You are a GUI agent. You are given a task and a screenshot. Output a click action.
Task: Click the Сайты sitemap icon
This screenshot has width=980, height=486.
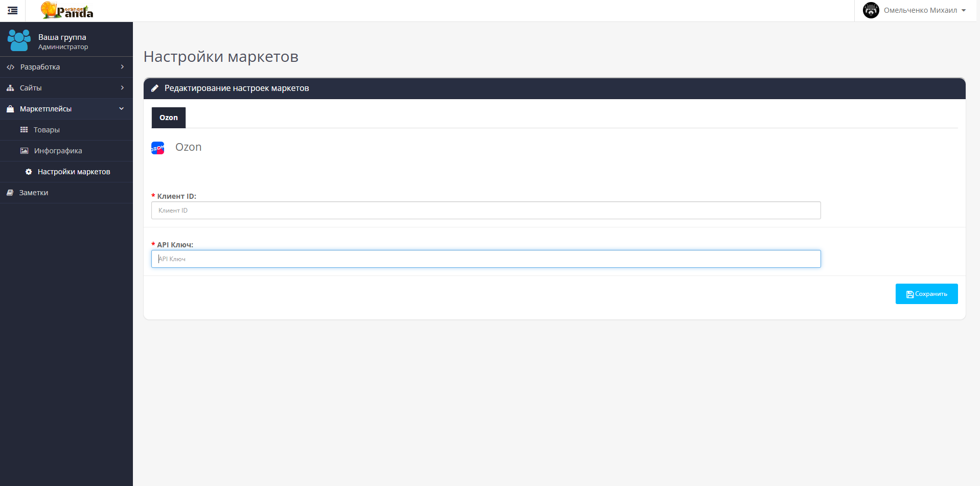pyautogui.click(x=10, y=88)
